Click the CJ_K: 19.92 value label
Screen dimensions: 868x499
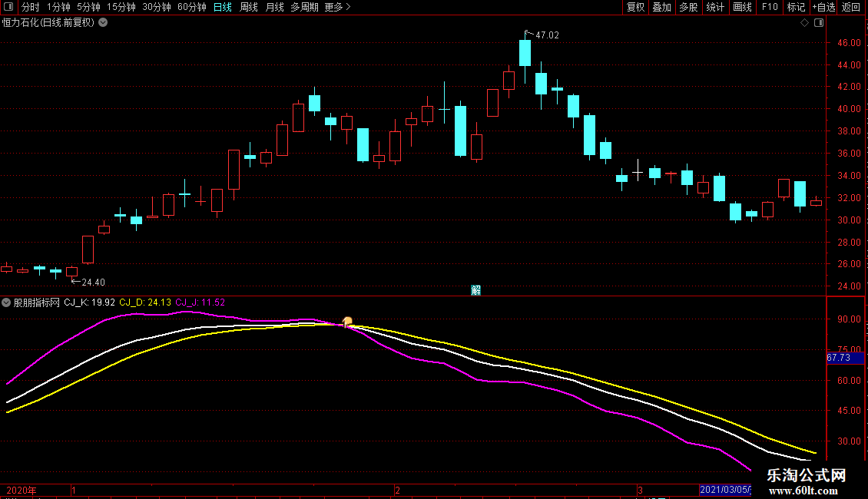(90, 302)
